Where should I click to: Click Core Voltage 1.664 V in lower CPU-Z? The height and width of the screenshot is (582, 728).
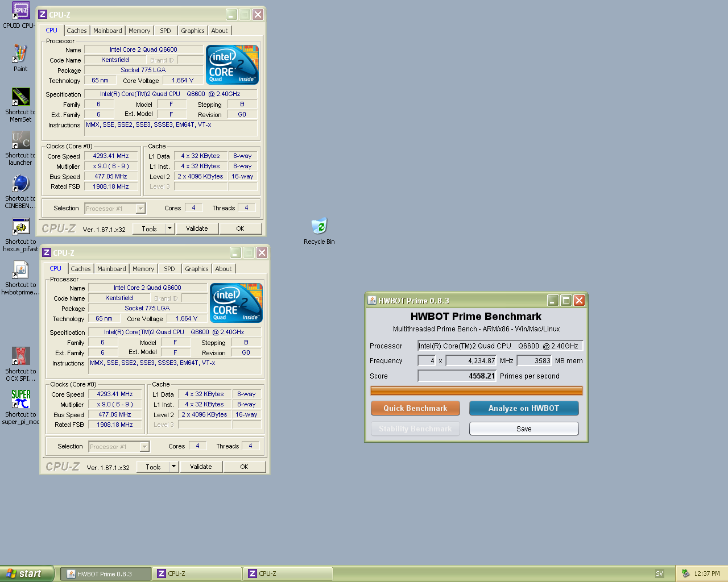pos(187,318)
